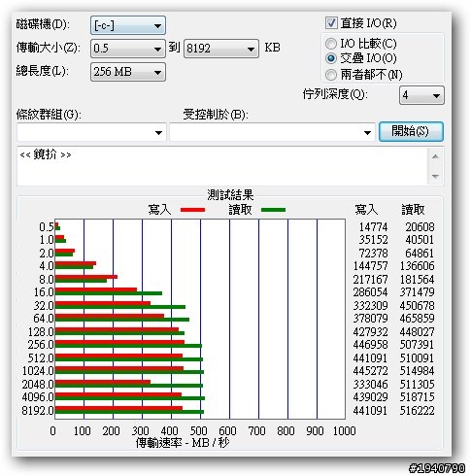The height and width of the screenshot is (476, 471).
Task: Click the read value 64861
Action: (420, 254)
